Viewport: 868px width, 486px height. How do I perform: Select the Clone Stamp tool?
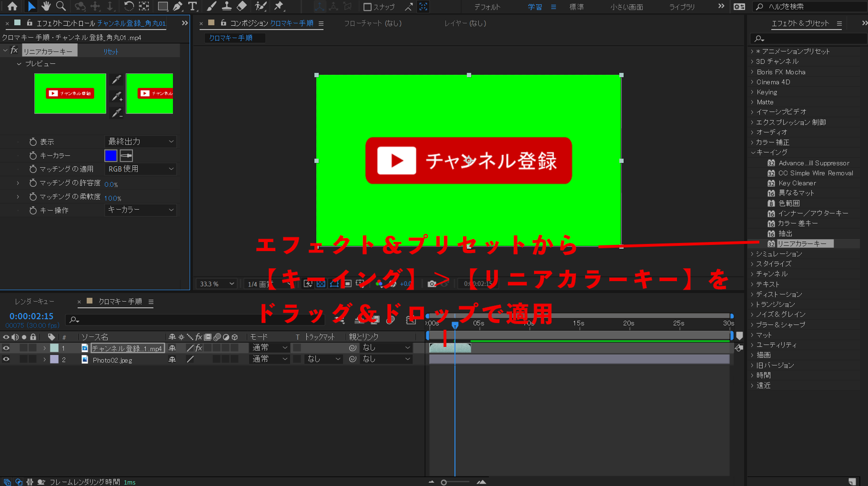[x=227, y=6]
